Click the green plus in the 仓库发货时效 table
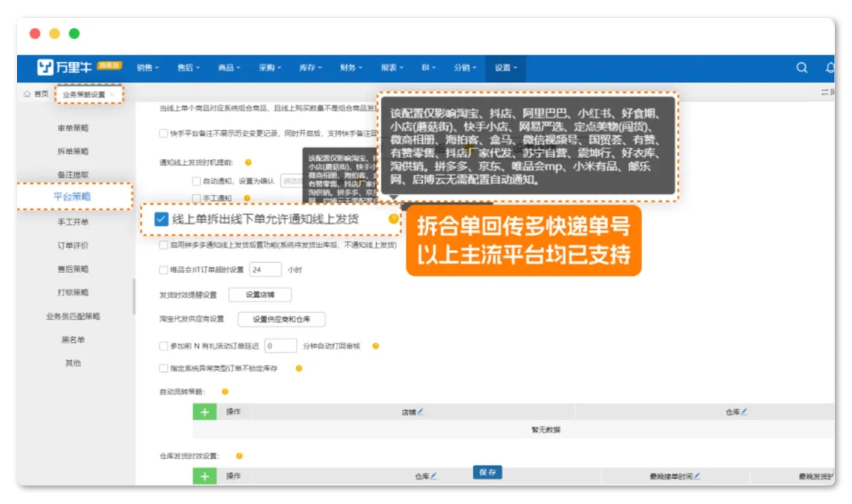Viewport: 852px width, 504px height. point(205,476)
